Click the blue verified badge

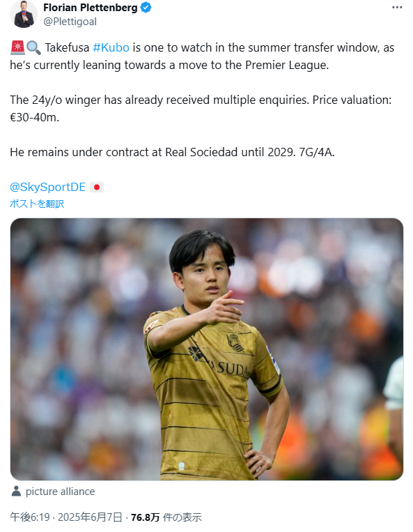coord(146,8)
